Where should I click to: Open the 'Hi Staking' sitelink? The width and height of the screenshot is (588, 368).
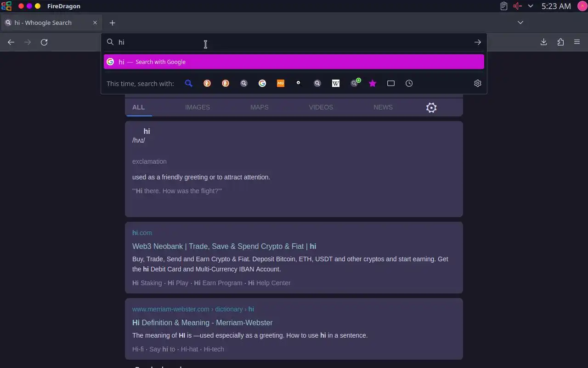pos(147,283)
